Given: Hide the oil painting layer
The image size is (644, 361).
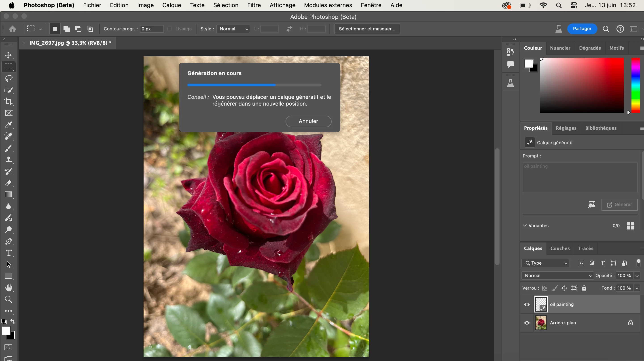Looking at the screenshot, I should point(527,304).
